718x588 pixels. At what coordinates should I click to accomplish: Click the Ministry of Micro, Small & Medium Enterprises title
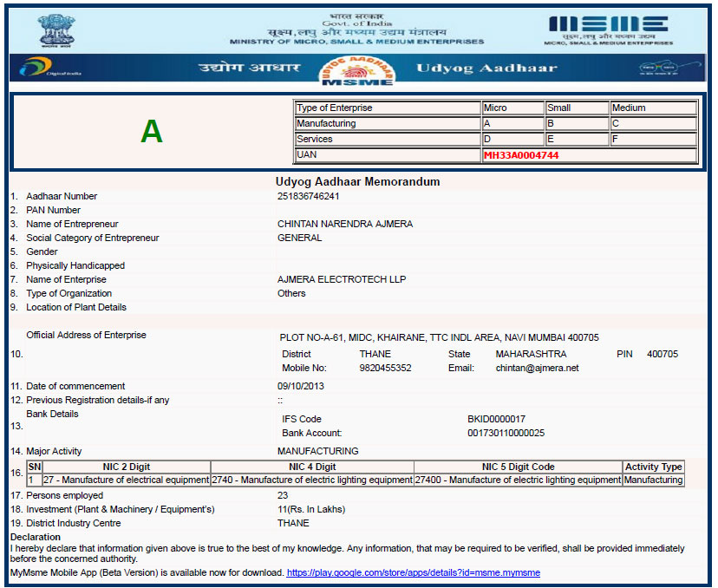click(356, 42)
